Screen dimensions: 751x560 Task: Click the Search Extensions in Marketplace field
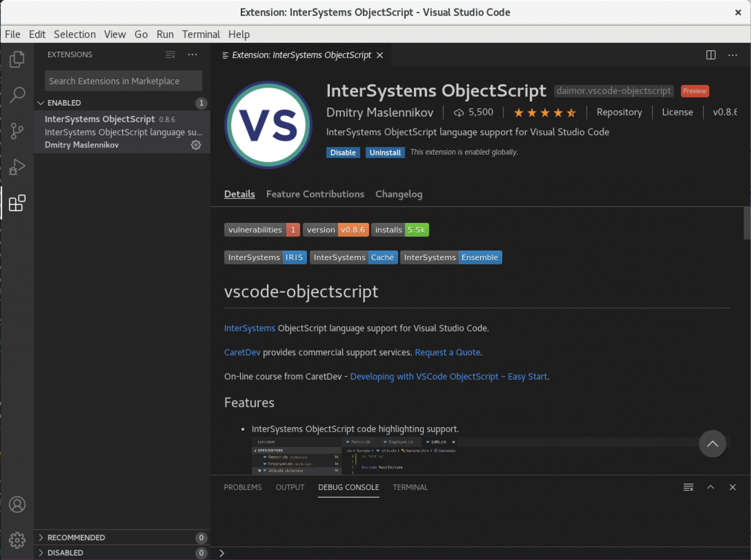click(x=123, y=81)
